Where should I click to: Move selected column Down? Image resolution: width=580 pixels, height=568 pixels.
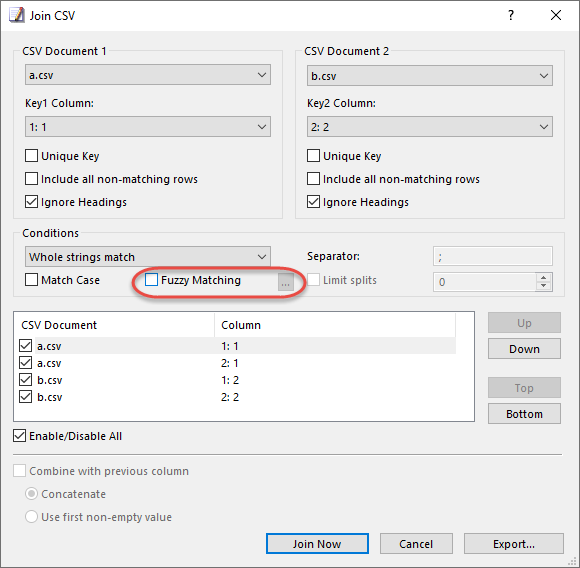pos(524,349)
